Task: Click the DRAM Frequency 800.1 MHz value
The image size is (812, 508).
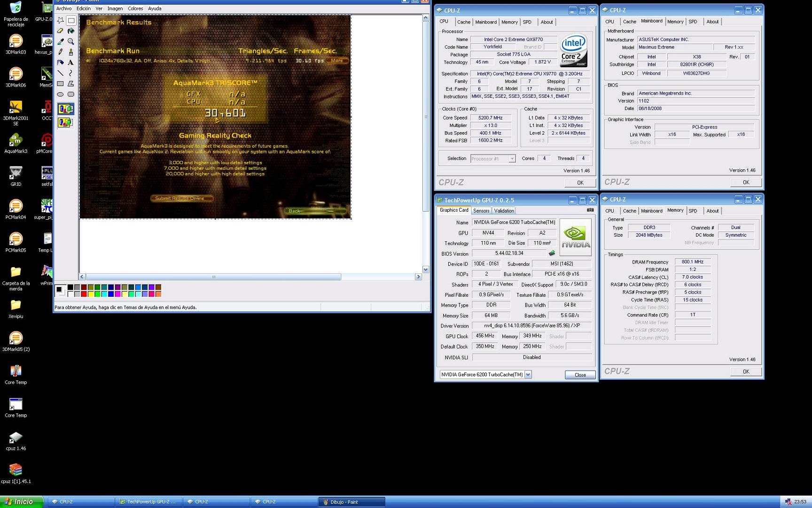Action: (693, 262)
